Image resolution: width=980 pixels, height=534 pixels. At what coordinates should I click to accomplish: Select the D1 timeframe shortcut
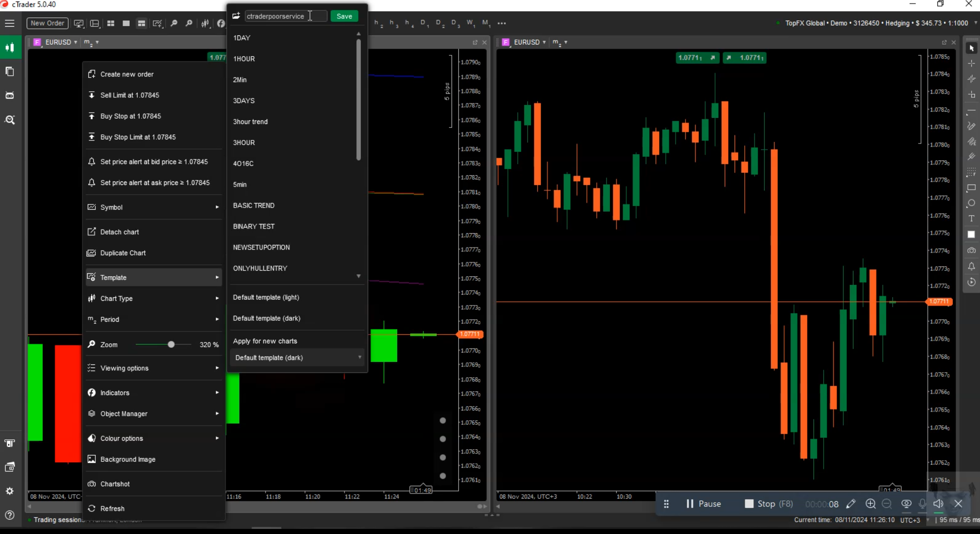424,23
